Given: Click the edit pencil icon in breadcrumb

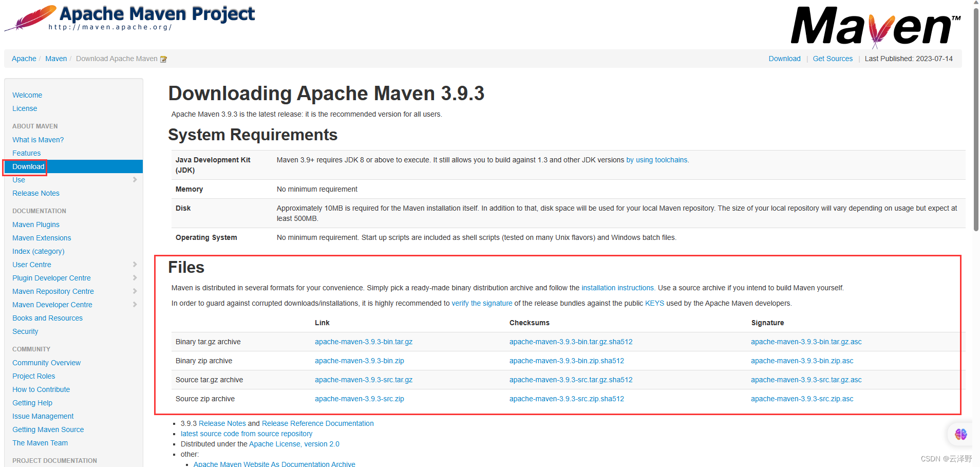Looking at the screenshot, I should [x=163, y=59].
